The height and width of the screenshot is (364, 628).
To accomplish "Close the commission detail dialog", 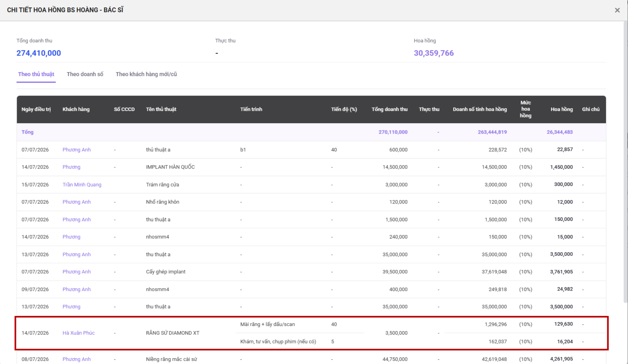I will [617, 10].
